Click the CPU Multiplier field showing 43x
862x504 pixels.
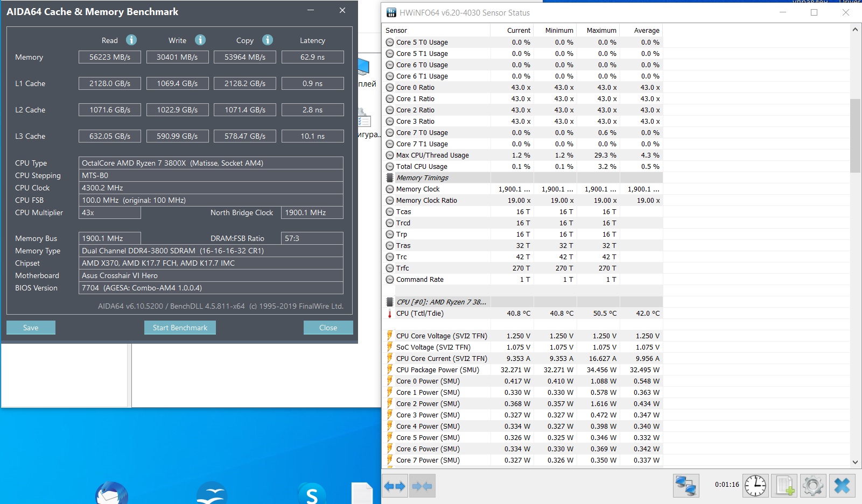point(110,212)
